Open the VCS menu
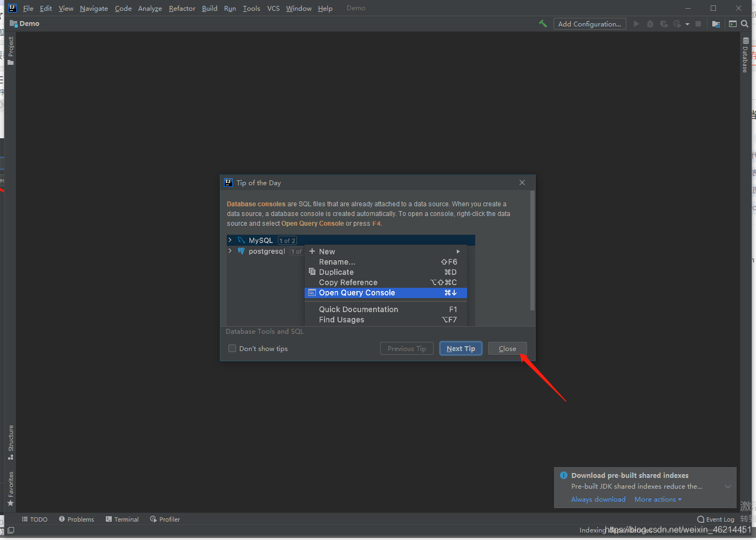 click(x=273, y=8)
